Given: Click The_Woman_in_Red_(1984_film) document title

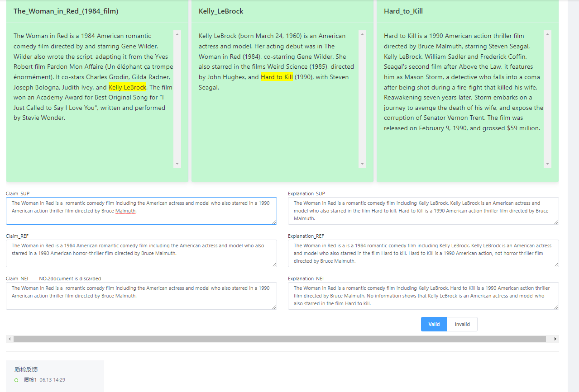Looking at the screenshot, I should (66, 11).
